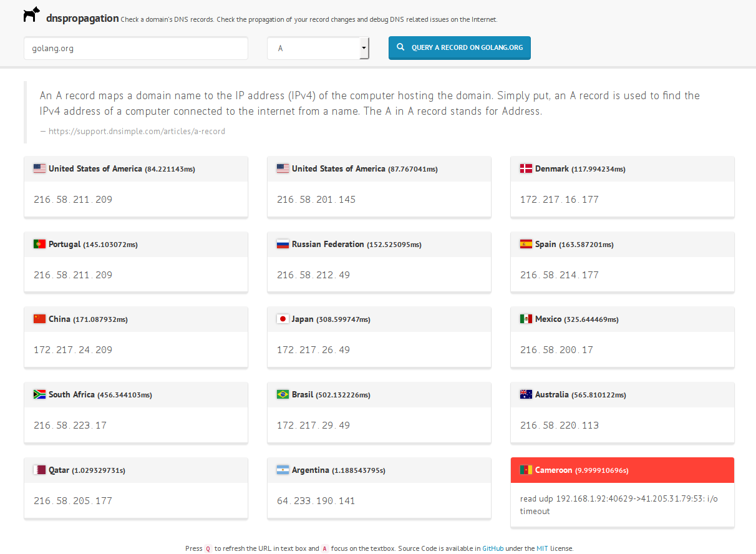Screen dimensions: 756x554
Task: Click the Argentina flag icon
Action: click(283, 470)
